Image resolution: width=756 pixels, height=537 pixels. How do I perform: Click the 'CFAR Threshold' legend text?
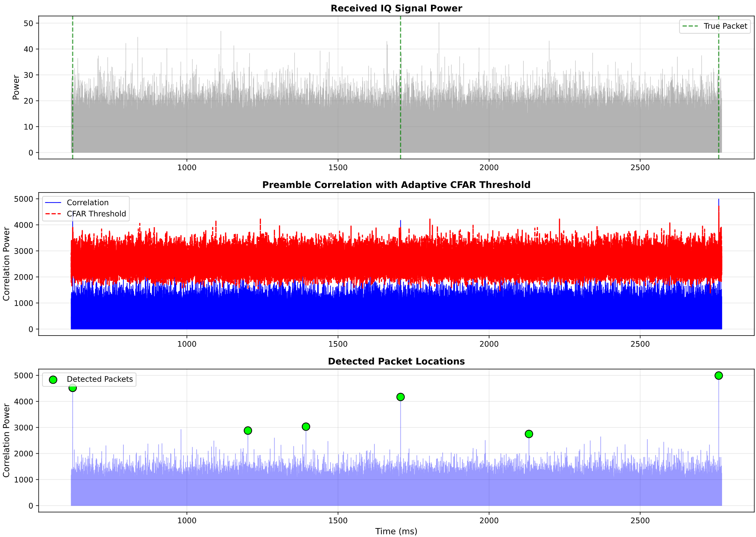point(96,214)
